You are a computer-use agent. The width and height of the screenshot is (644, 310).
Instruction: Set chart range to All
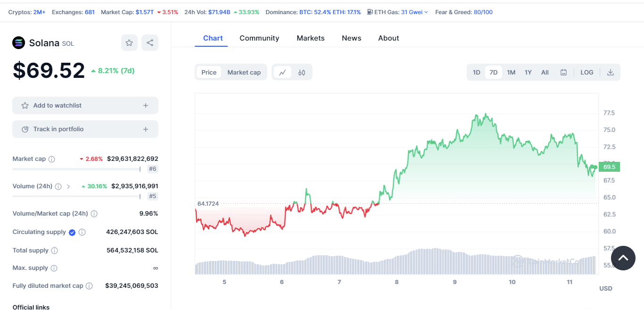(x=545, y=72)
